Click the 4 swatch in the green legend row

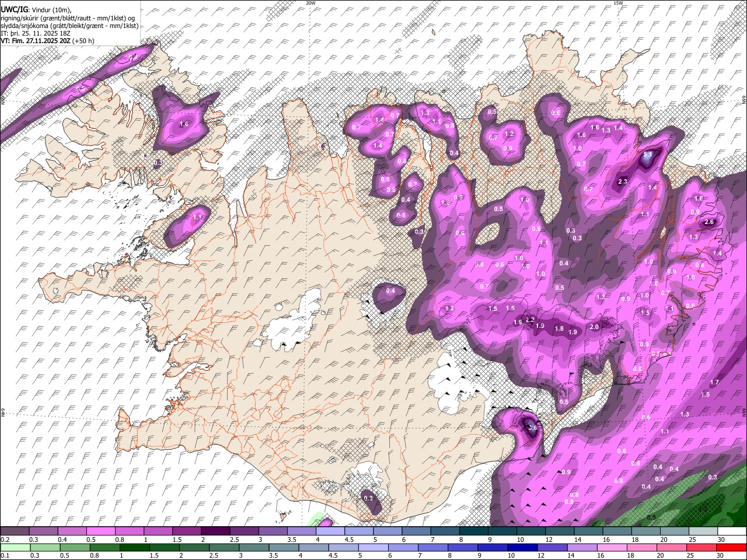pyautogui.click(x=314, y=547)
